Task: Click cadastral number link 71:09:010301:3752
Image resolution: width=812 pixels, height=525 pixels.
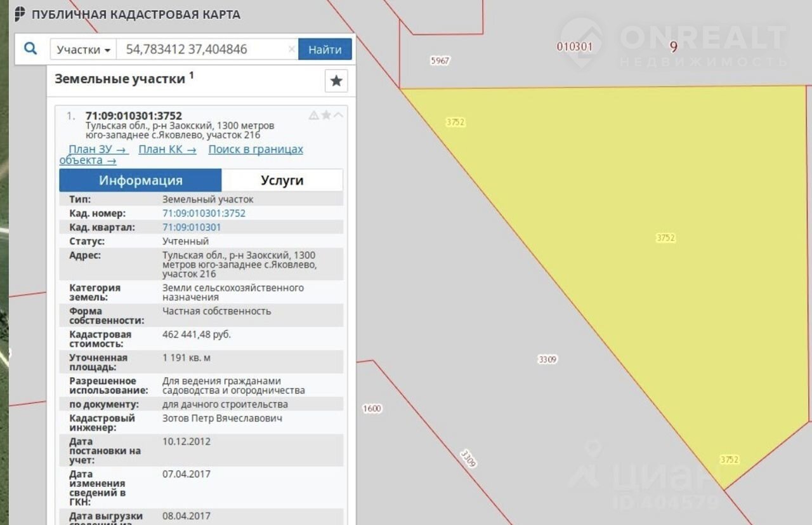Action: point(204,213)
